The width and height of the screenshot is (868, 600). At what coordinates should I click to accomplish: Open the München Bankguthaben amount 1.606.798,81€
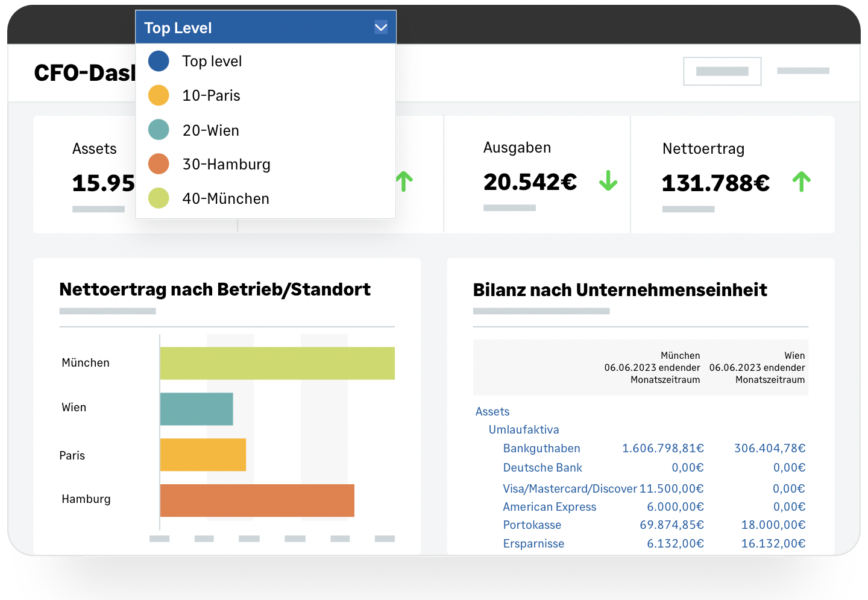point(662,449)
